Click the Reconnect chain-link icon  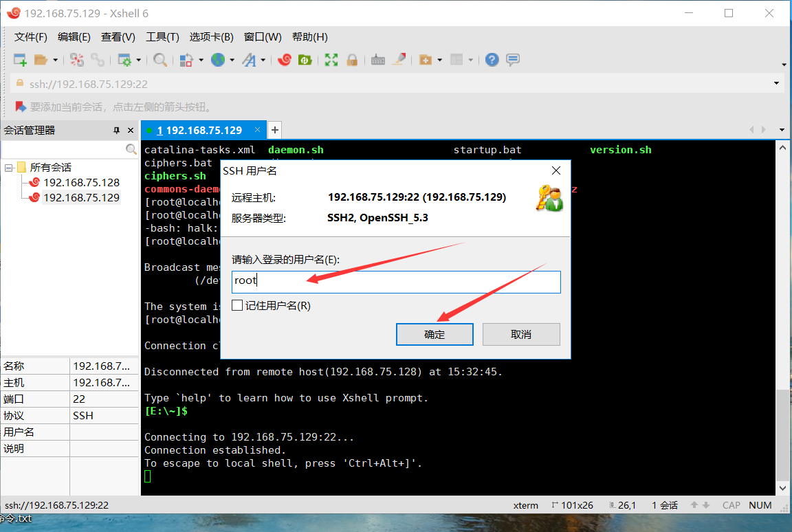[98, 60]
